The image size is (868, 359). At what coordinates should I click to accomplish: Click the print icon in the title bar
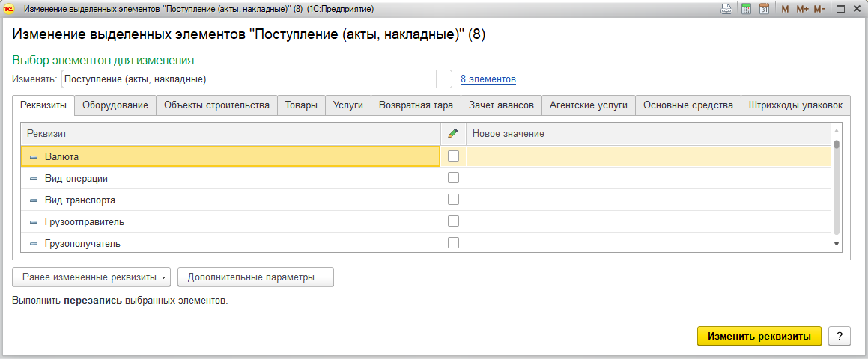[x=725, y=9]
